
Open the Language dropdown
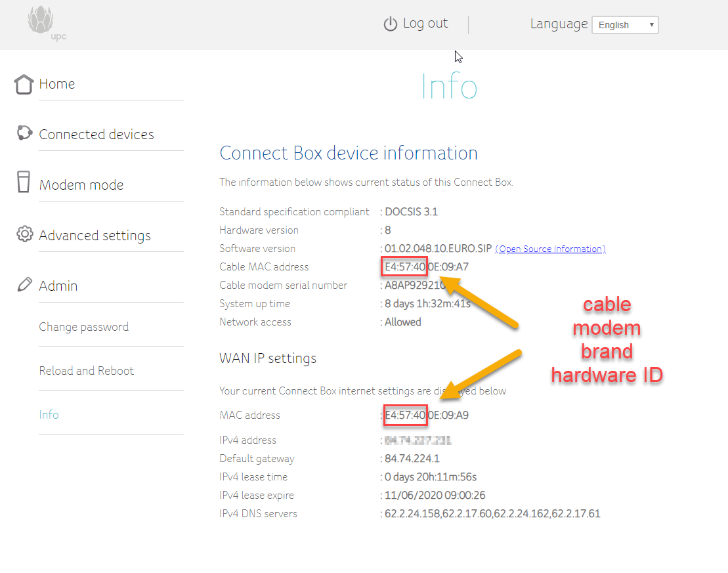624,25
